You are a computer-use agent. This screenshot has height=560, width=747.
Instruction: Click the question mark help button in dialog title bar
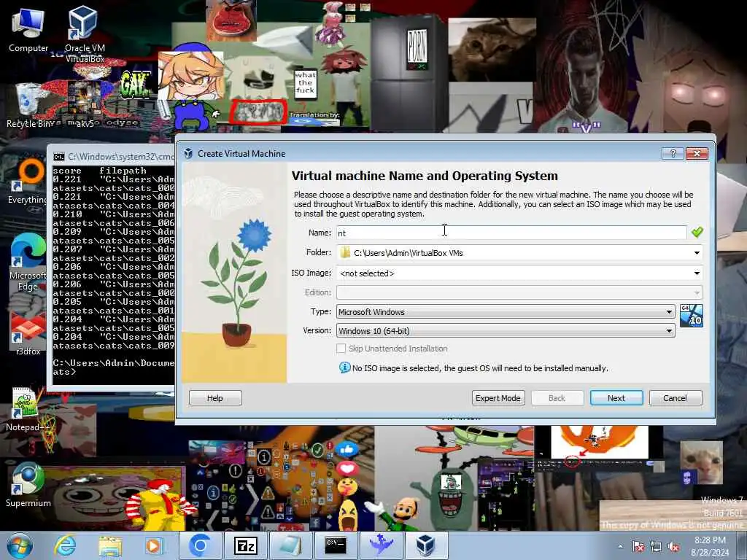pos(673,153)
